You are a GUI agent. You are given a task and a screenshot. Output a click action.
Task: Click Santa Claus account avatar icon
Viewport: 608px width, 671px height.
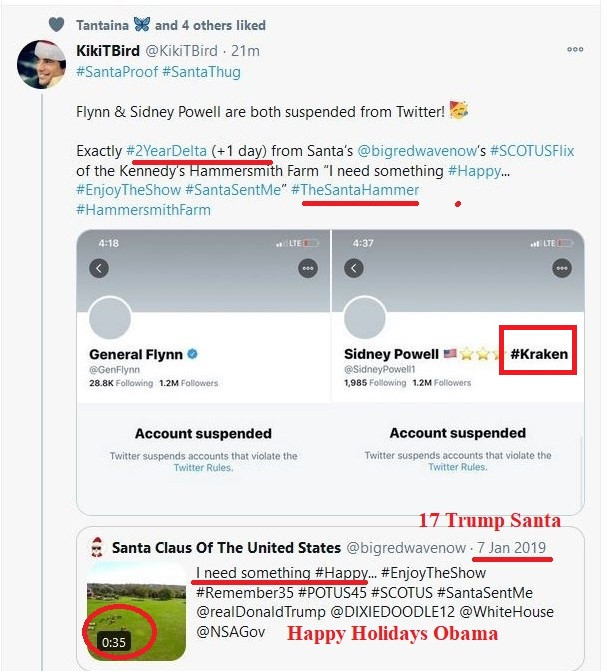[97, 547]
